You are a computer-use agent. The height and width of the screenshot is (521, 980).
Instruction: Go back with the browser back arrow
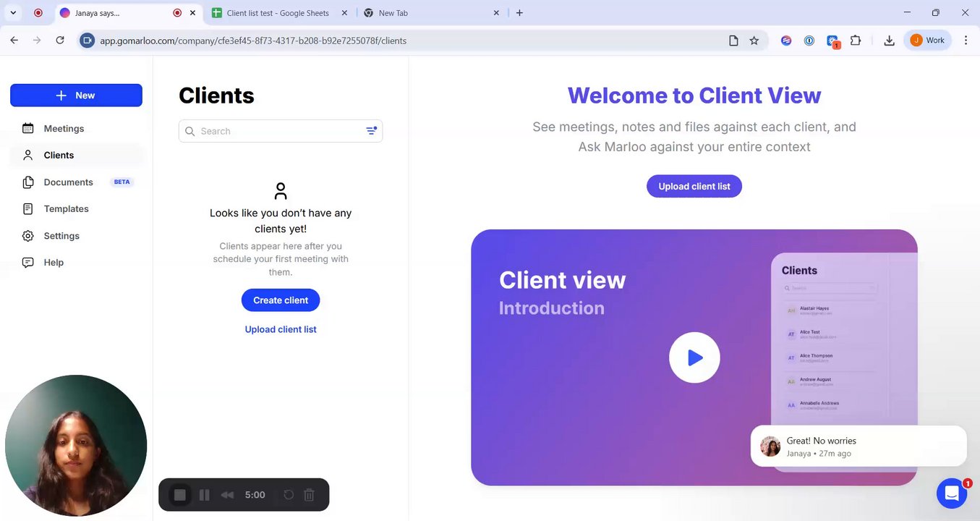(x=14, y=41)
